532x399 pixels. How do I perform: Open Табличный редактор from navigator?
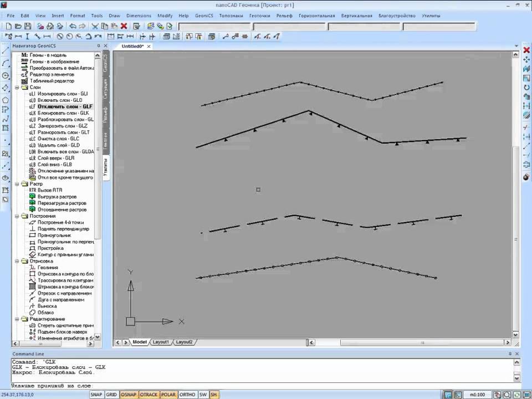pyautogui.click(x=48, y=81)
